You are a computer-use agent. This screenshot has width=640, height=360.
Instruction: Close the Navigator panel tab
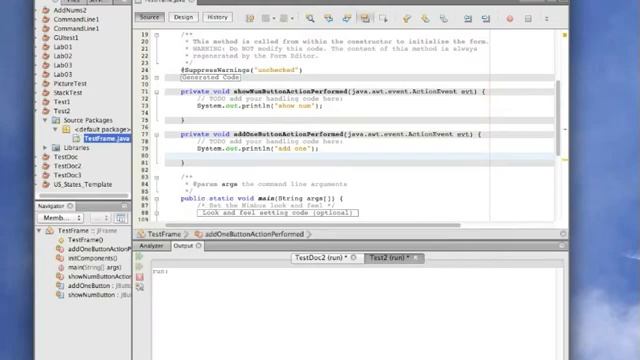click(x=70, y=206)
